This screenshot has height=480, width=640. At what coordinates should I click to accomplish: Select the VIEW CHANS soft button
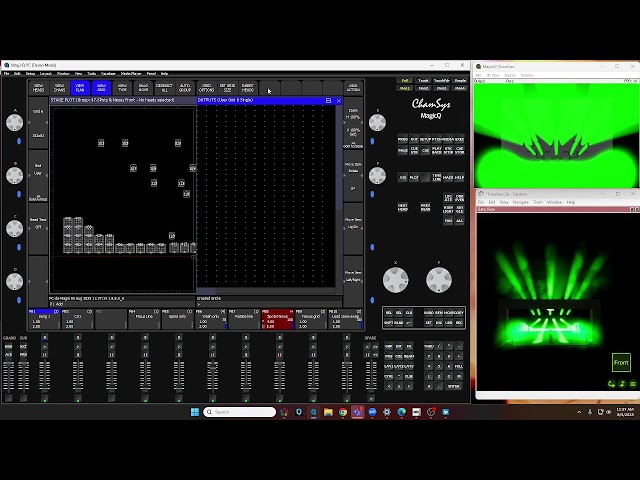point(60,88)
